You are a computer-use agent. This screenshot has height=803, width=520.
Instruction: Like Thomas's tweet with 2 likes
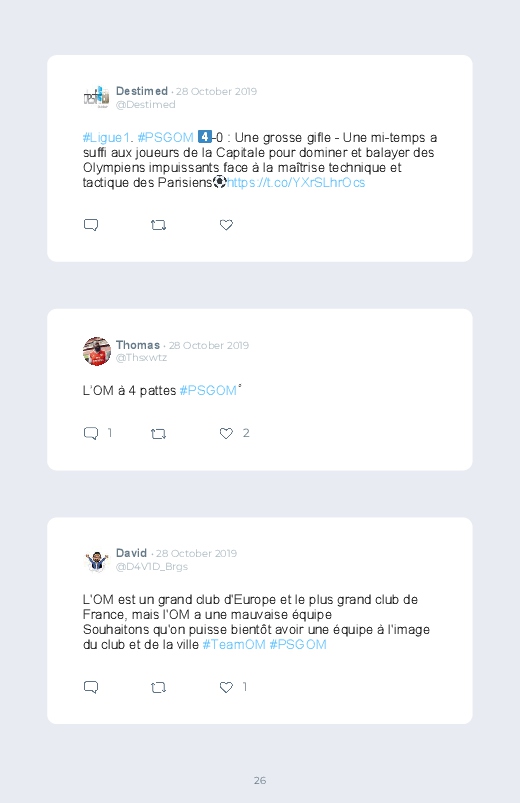(226, 433)
